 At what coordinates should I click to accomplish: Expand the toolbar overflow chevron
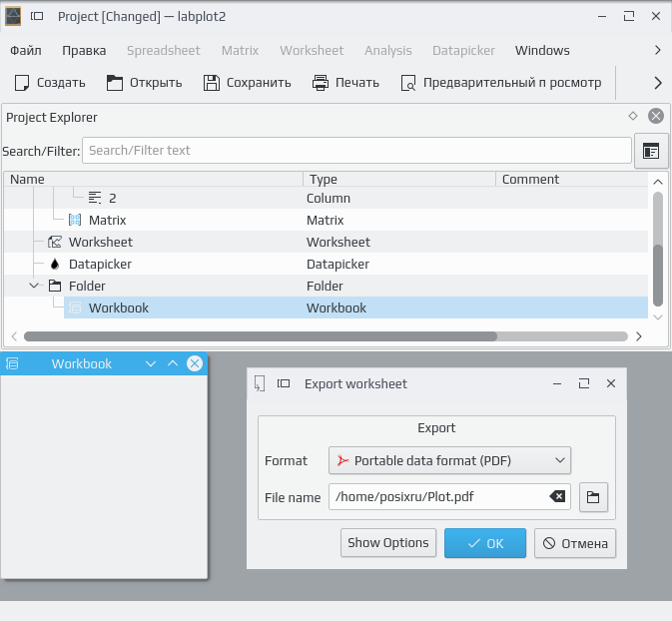point(658,83)
